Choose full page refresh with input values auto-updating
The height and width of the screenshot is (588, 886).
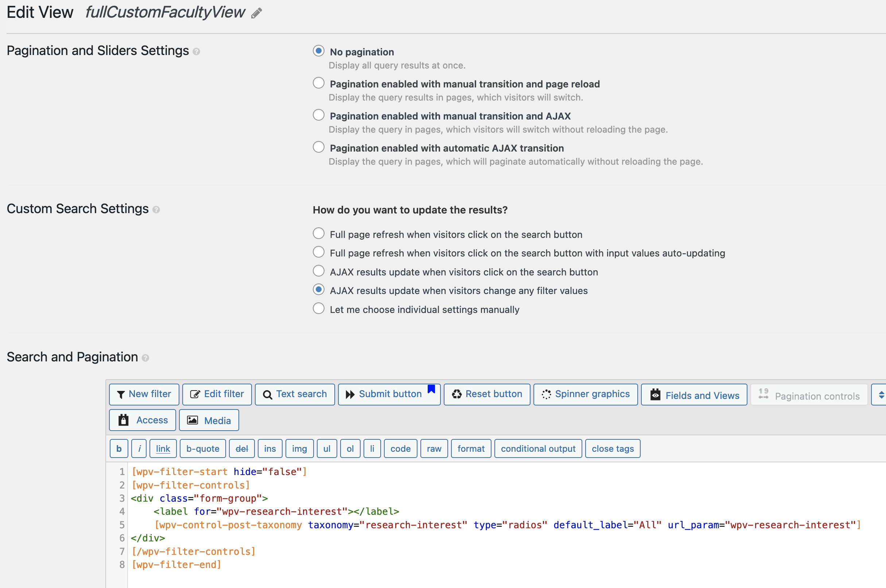[319, 252]
